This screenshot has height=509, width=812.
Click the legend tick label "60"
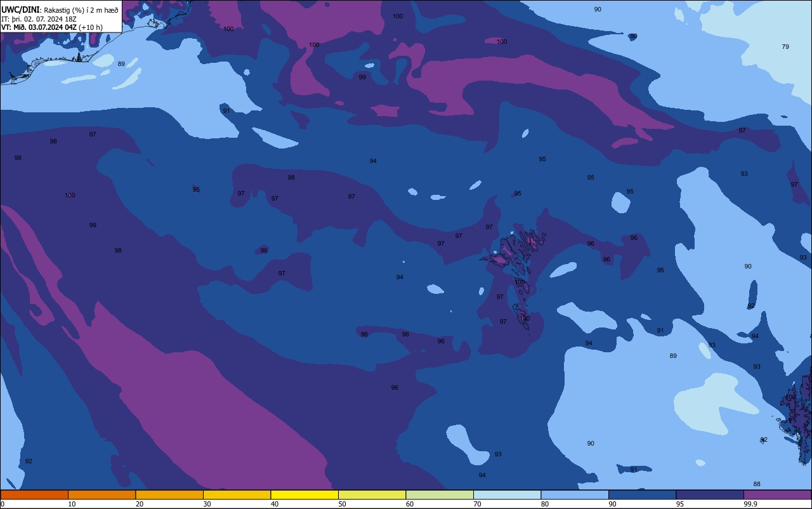tap(409, 504)
